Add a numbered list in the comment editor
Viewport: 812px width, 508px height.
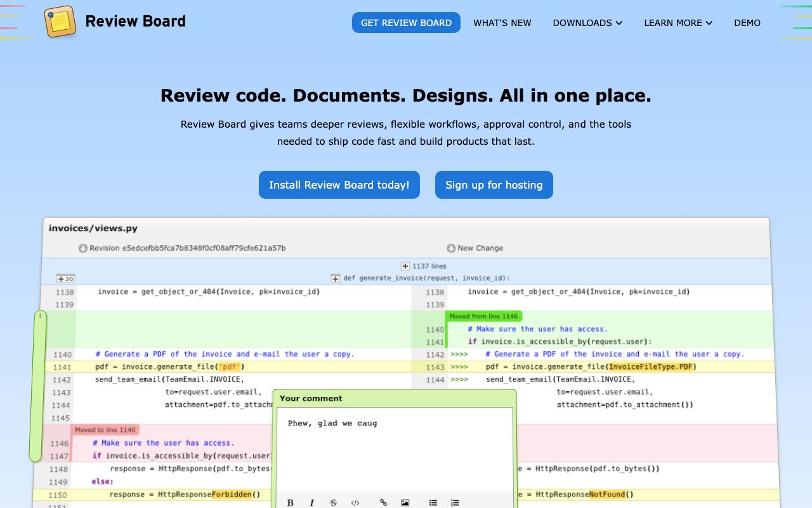[x=454, y=502]
